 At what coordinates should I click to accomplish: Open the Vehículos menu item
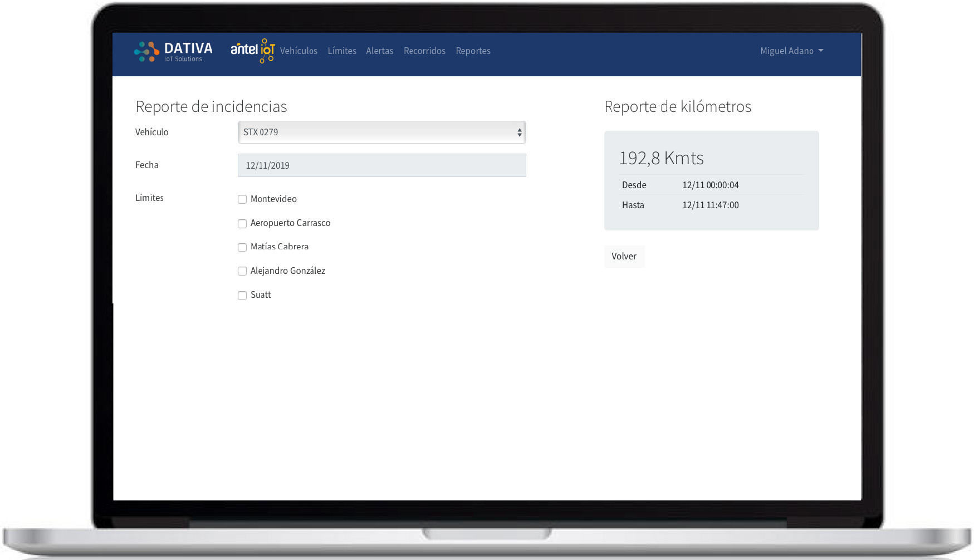pyautogui.click(x=298, y=51)
